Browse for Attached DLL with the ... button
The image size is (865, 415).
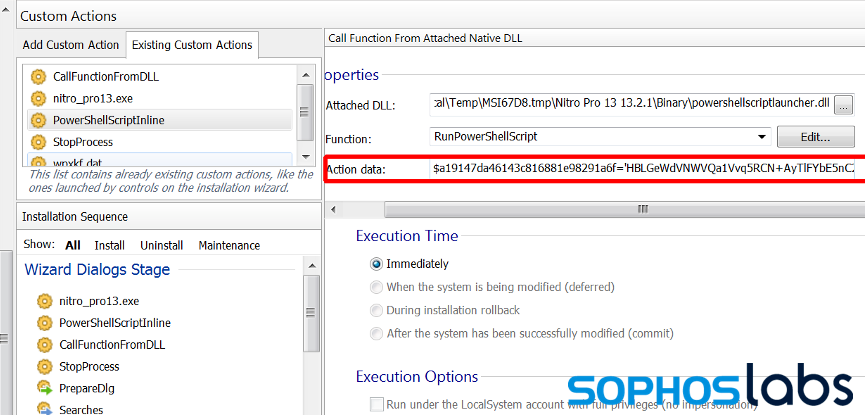coord(843,105)
